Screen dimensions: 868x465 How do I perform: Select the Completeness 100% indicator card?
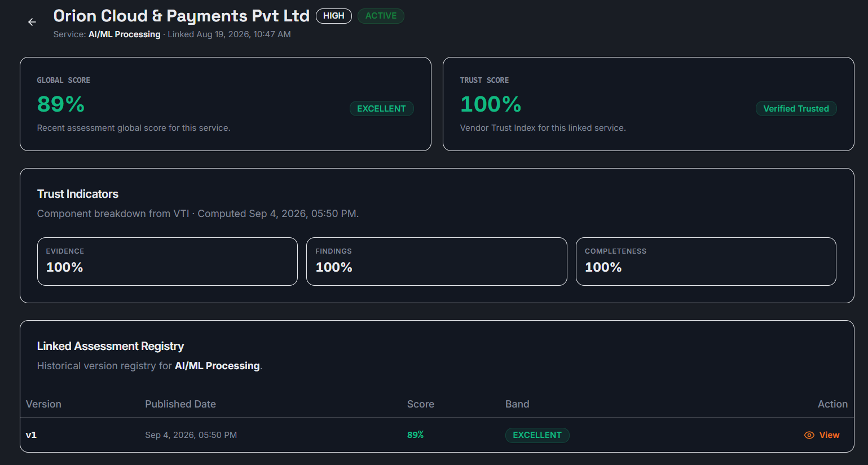pyautogui.click(x=706, y=262)
